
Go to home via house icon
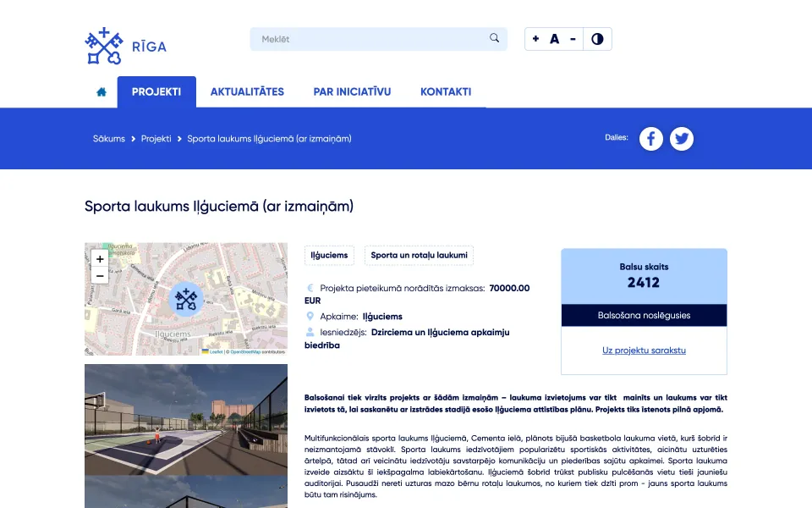point(101,91)
